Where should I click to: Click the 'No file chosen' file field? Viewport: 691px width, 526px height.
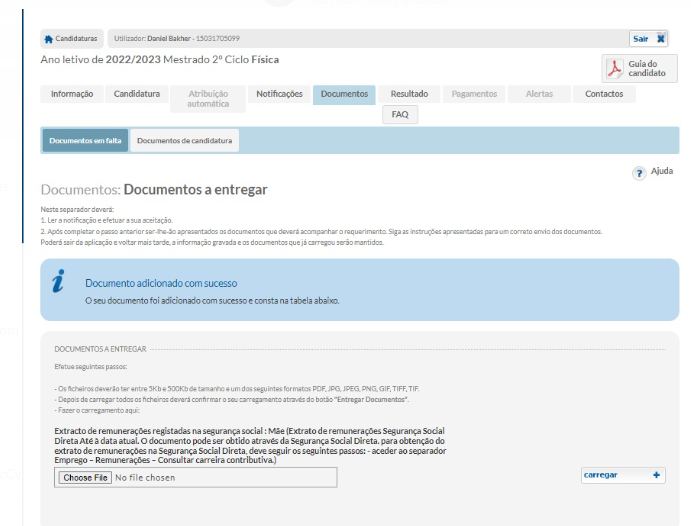coord(196,478)
